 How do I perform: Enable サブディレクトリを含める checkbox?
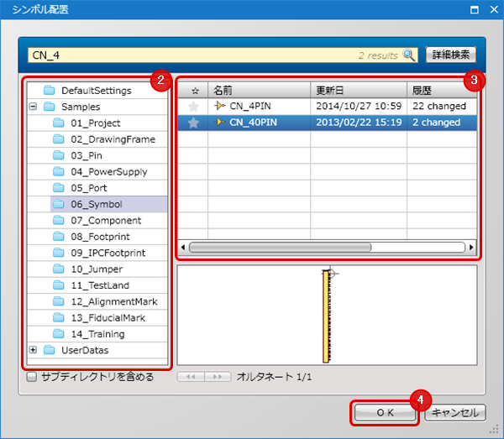(32, 377)
